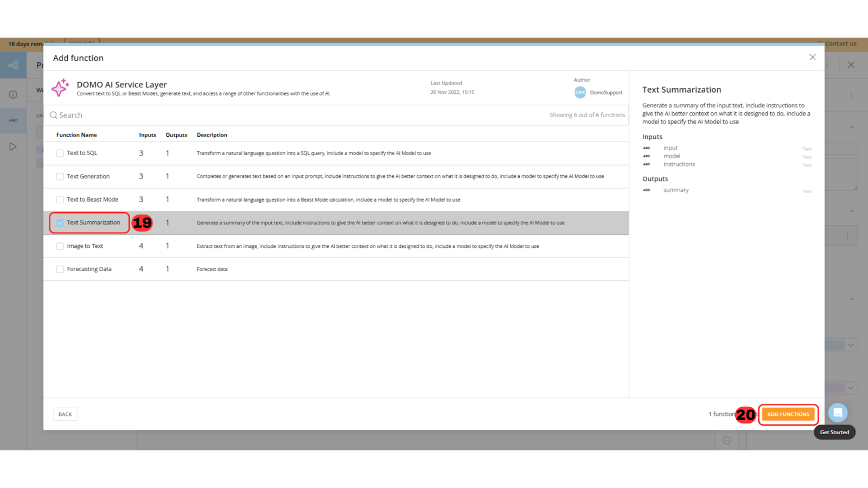Click the ABC variables icon in background sidebar
Image resolution: width=868 pixels, height=488 pixels.
click(x=13, y=120)
